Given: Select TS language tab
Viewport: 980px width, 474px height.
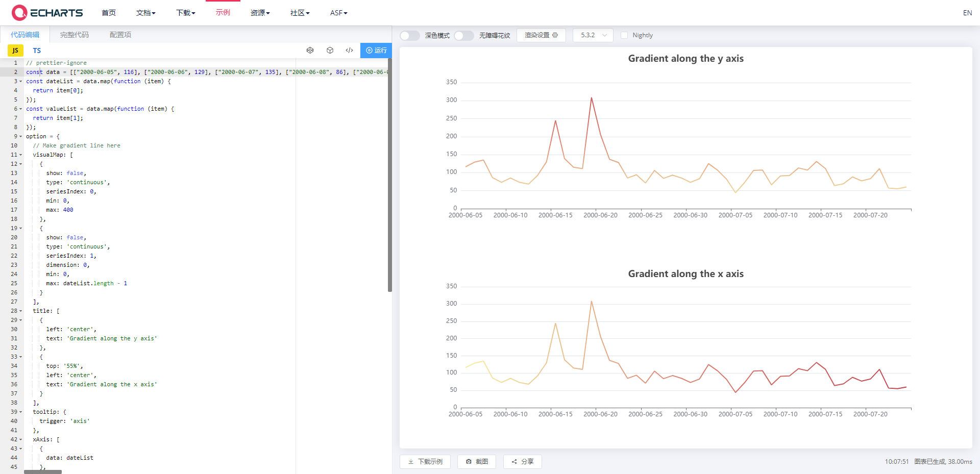Looking at the screenshot, I should 37,51.
